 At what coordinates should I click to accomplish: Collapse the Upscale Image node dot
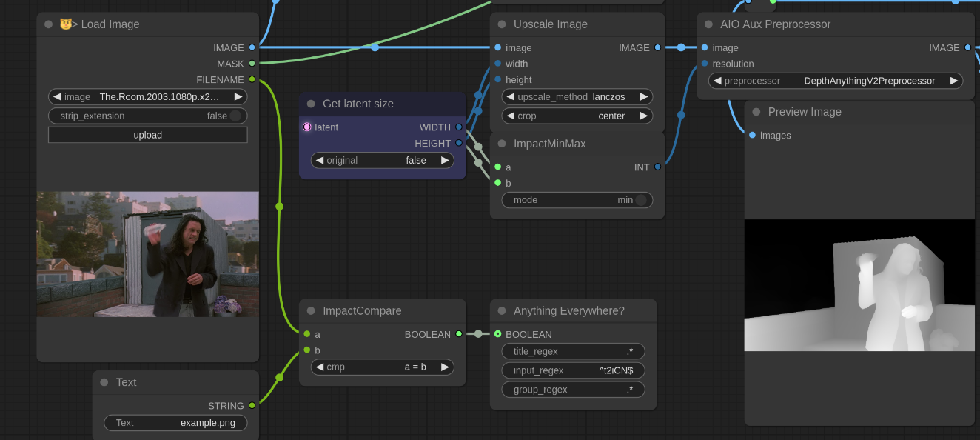502,24
